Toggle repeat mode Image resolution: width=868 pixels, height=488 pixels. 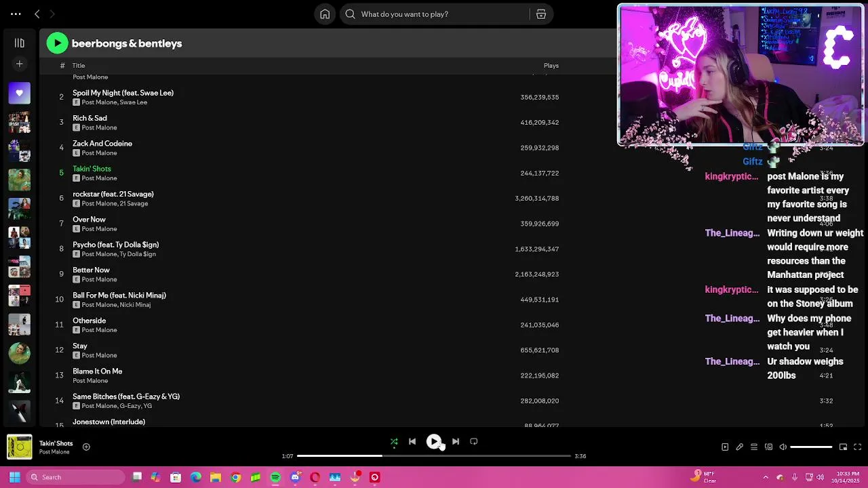click(474, 442)
